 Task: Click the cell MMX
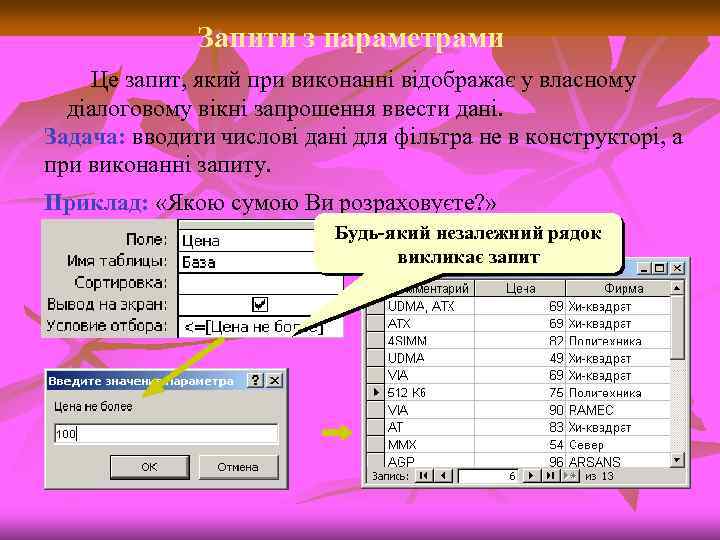(x=430, y=444)
